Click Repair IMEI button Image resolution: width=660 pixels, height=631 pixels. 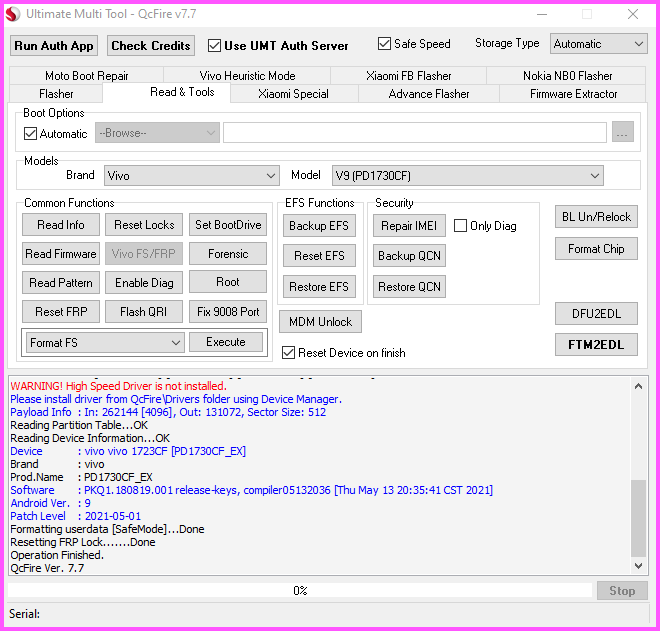409,226
